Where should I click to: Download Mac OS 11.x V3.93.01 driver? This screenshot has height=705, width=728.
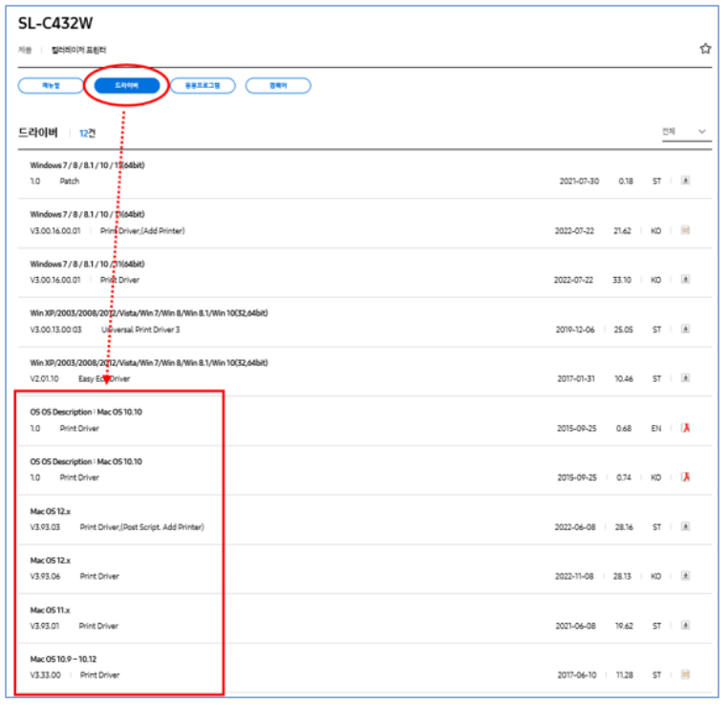point(685,626)
